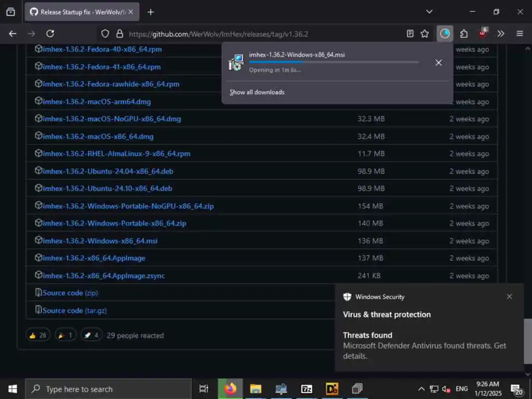Click Windows Security shield in notification header
532x399 pixels.
(x=347, y=297)
